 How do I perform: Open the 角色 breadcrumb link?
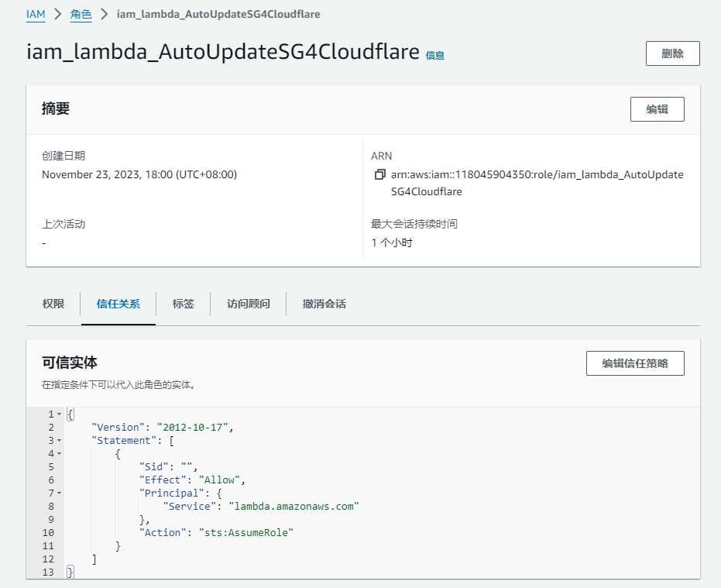point(81,14)
